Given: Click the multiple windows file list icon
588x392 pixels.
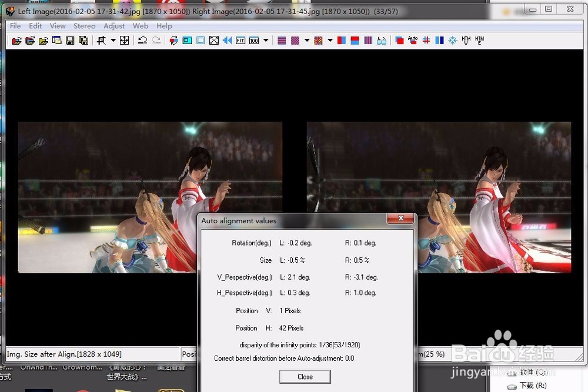Looking at the screenshot, I should [x=56, y=41].
